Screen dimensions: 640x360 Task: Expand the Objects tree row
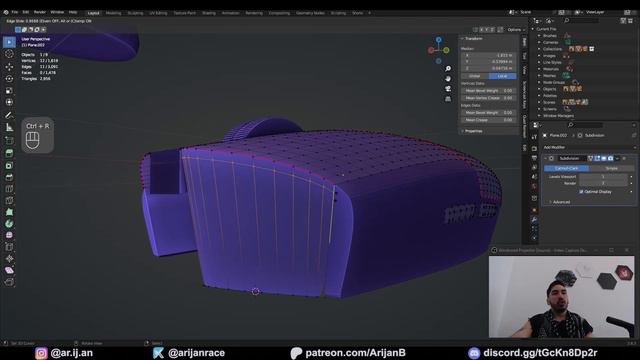[539, 89]
